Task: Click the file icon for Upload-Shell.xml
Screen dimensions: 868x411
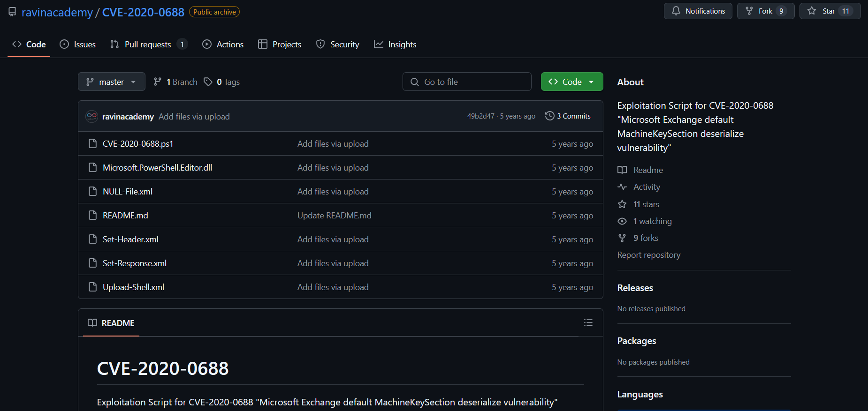Action: click(93, 287)
